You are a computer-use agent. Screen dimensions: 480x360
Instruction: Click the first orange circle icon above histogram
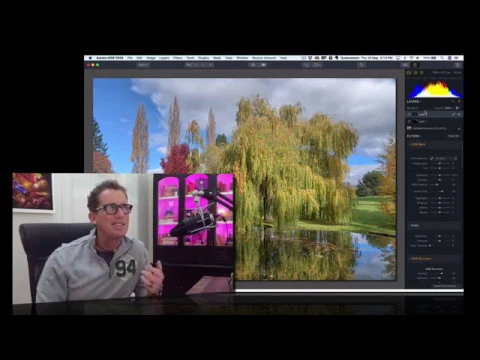click(x=409, y=72)
